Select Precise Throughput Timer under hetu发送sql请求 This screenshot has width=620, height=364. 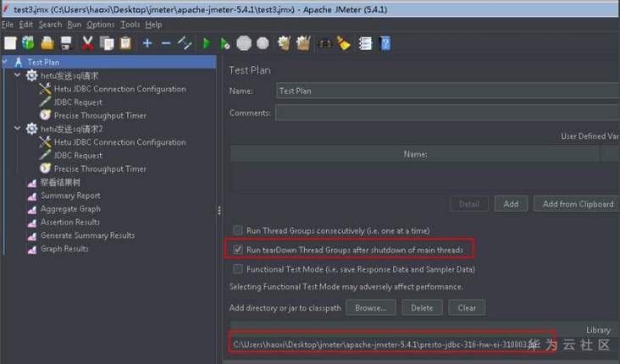tap(100, 115)
